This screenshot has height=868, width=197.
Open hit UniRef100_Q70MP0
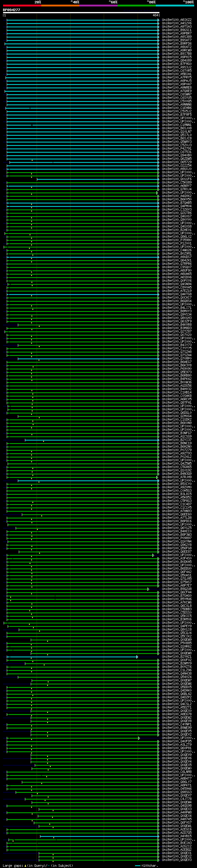[x=176, y=358]
